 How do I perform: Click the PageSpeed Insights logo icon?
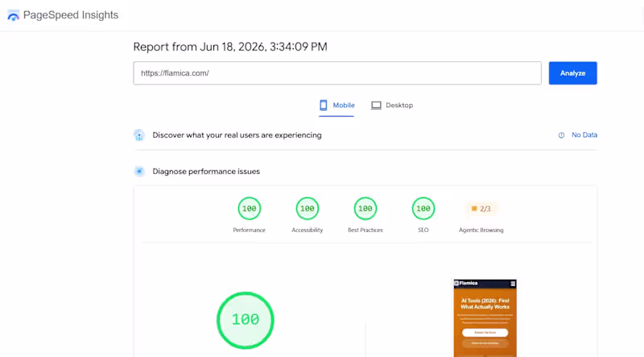tap(13, 15)
